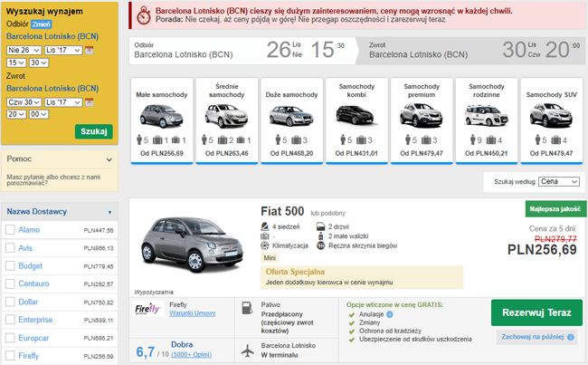The height and width of the screenshot is (365, 588).
Task: Click the Oferta Specjalna offer banner
Action: pyautogui.click(x=362, y=277)
